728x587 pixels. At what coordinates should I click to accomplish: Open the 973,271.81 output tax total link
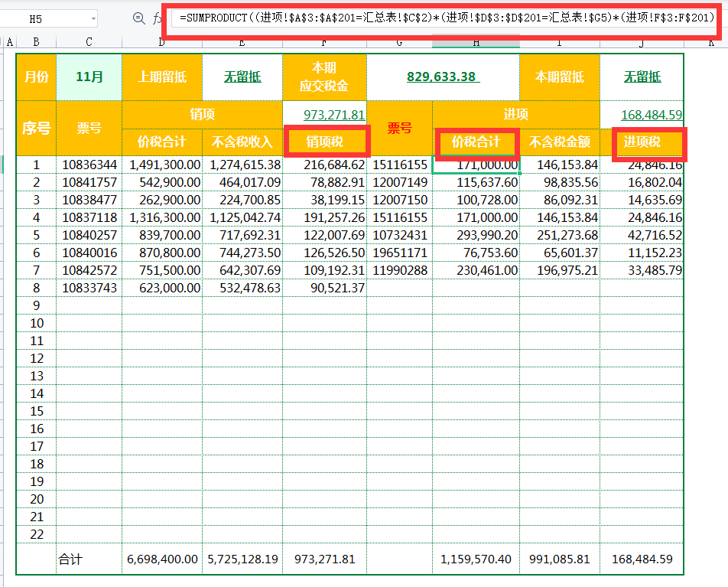(333, 115)
